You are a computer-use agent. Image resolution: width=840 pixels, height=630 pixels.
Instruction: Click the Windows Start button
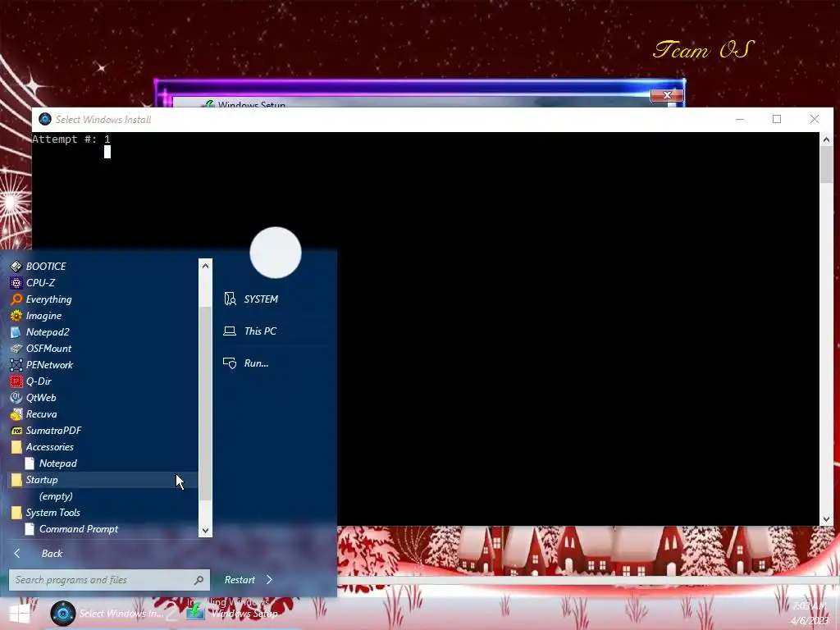pyautogui.click(x=20, y=614)
